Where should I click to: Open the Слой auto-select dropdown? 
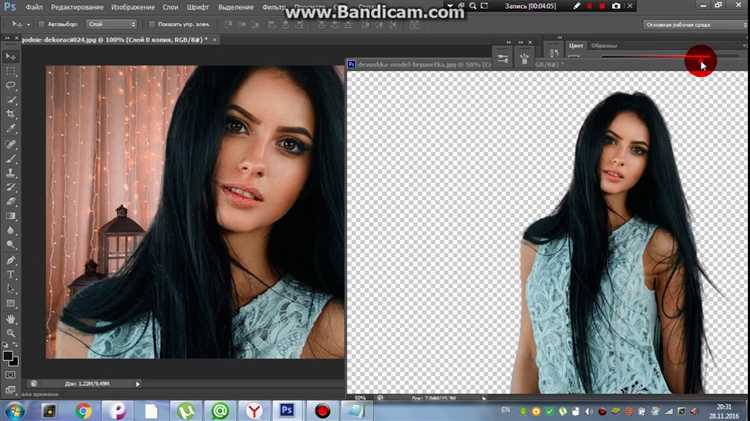(x=110, y=23)
